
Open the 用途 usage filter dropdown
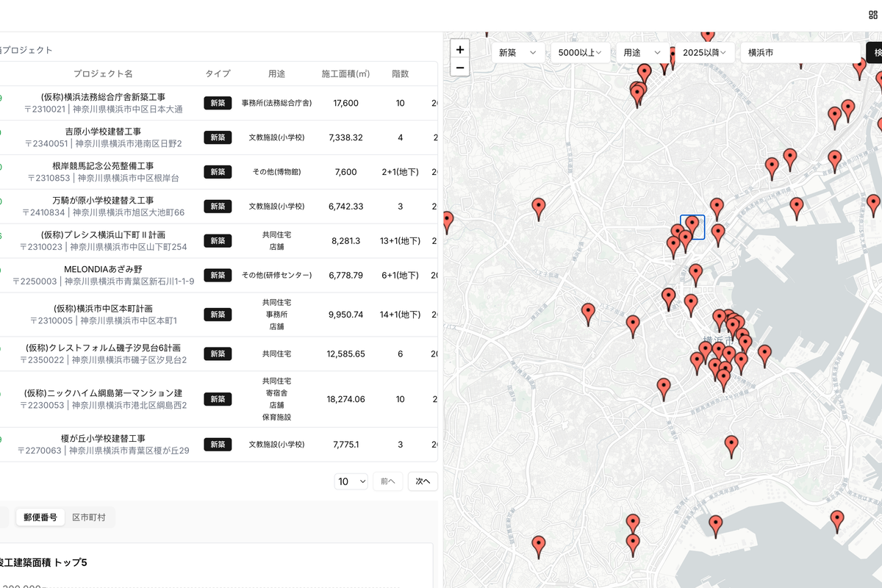[642, 52]
